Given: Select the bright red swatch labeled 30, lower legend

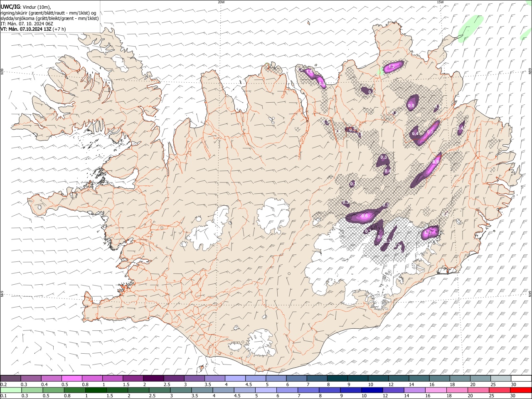Looking at the screenshot, I should 520,390.
